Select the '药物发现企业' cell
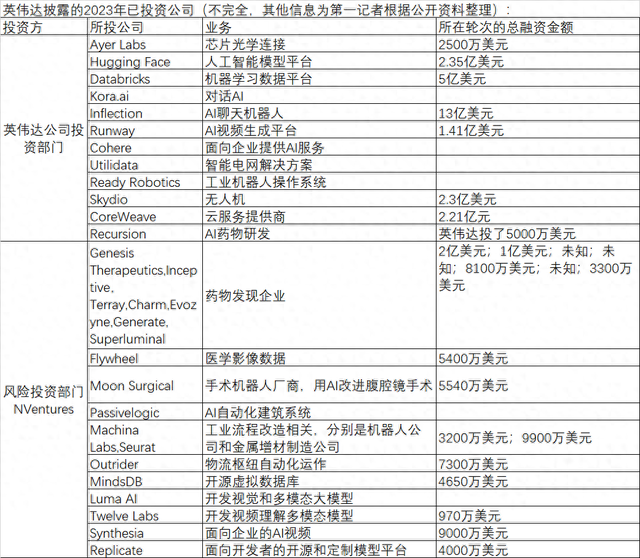Screen dimensions: 640x558 point(319,295)
